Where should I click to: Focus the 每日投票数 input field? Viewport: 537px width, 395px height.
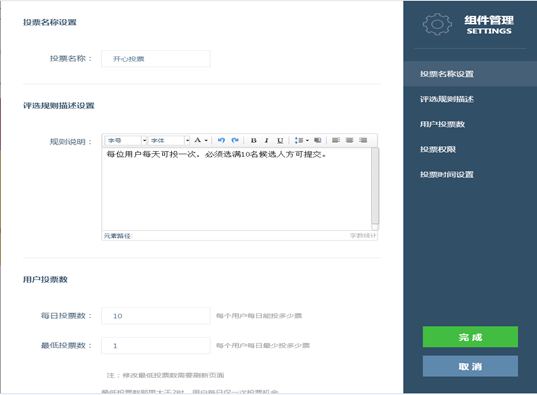click(156, 316)
